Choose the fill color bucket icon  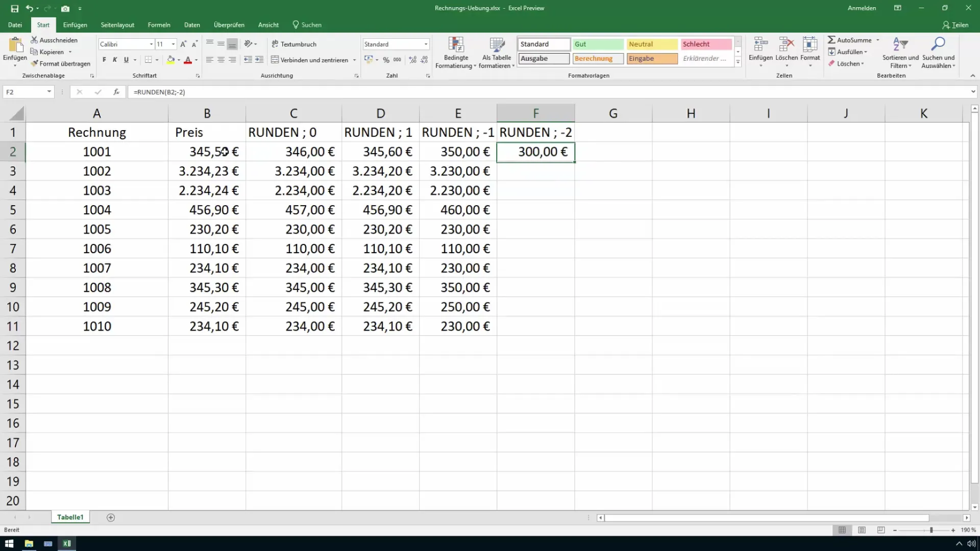click(171, 60)
